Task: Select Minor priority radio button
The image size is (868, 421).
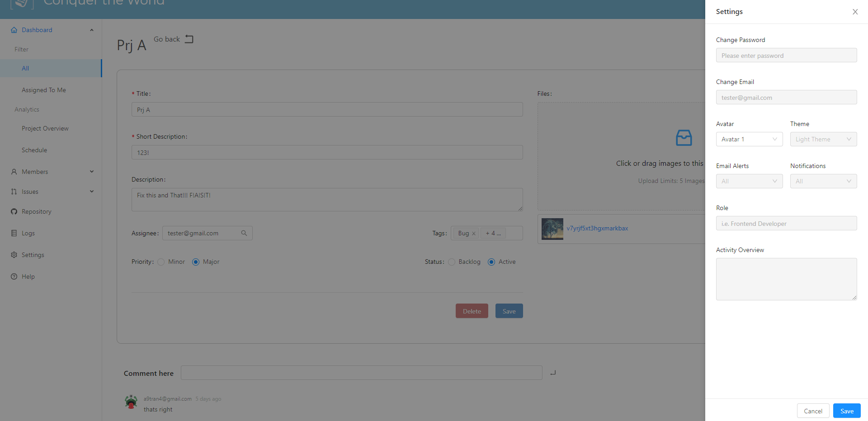Action: (161, 262)
